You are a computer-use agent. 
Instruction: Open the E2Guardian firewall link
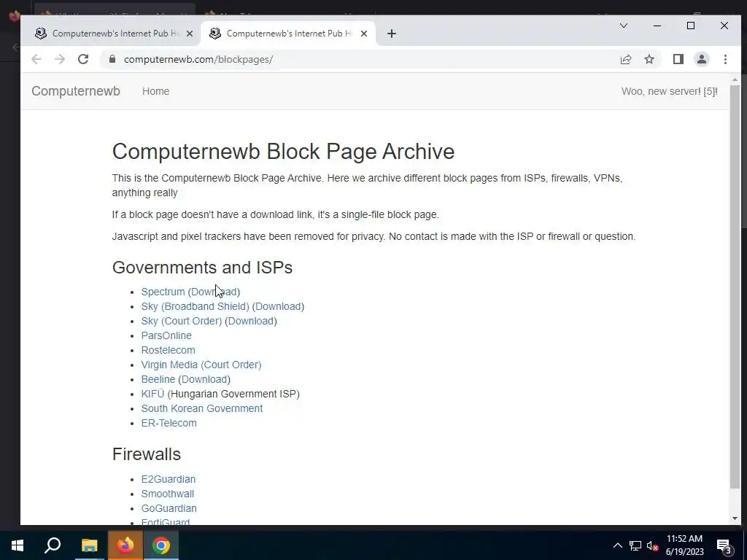pyautogui.click(x=169, y=479)
